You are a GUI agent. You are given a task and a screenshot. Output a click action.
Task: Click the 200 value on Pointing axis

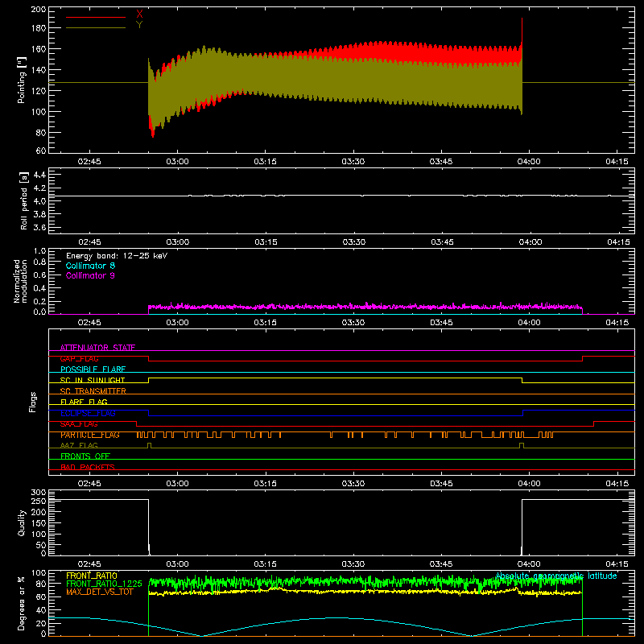[x=39, y=10]
